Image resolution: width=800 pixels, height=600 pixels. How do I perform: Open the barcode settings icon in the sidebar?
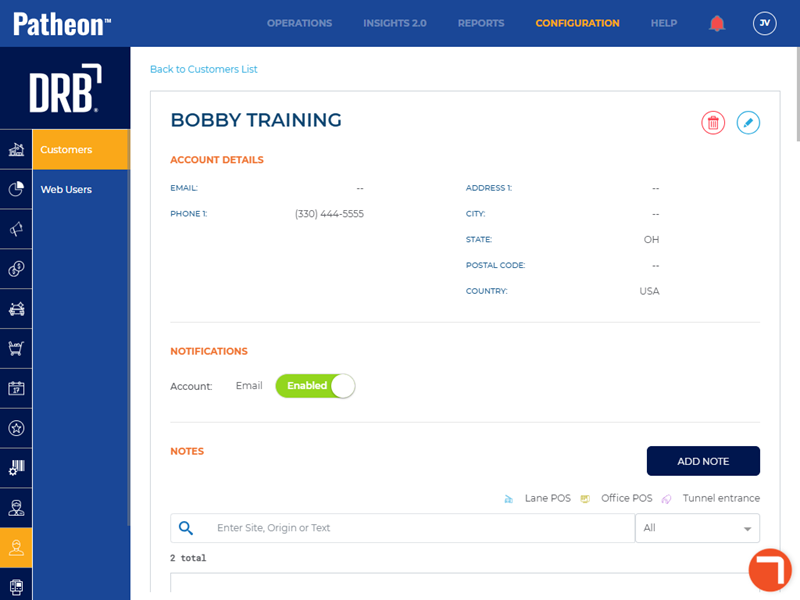click(16, 468)
